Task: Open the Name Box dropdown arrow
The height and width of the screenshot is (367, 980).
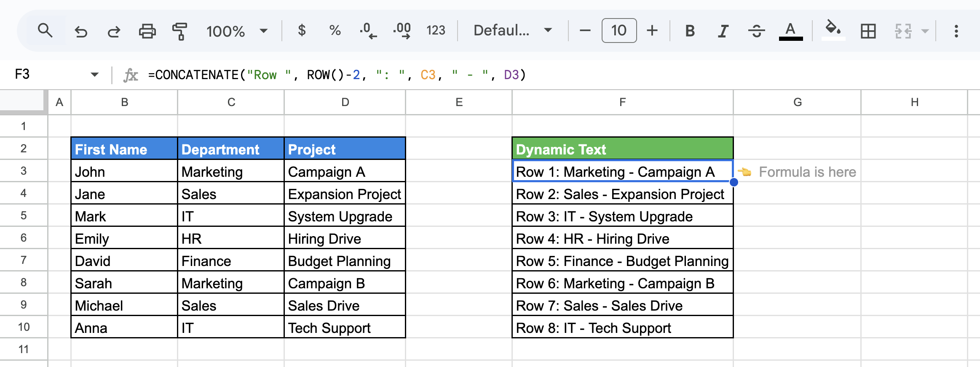Action: coord(95,75)
